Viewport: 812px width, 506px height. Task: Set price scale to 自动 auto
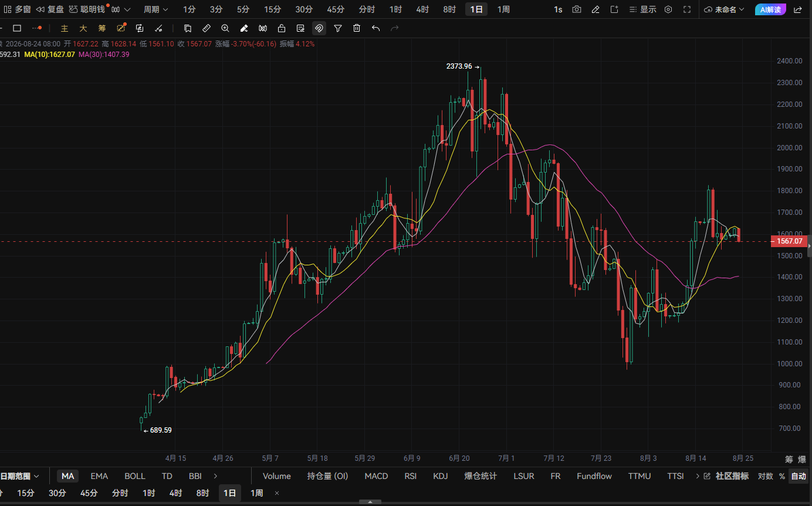(799, 476)
